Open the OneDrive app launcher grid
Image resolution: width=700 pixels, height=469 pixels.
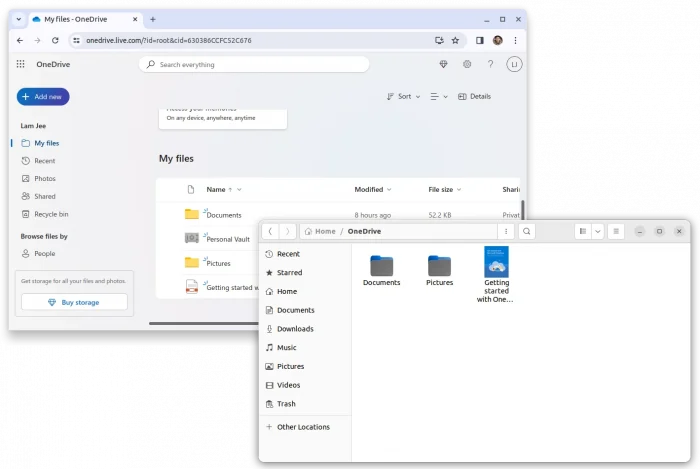pyautogui.click(x=20, y=64)
